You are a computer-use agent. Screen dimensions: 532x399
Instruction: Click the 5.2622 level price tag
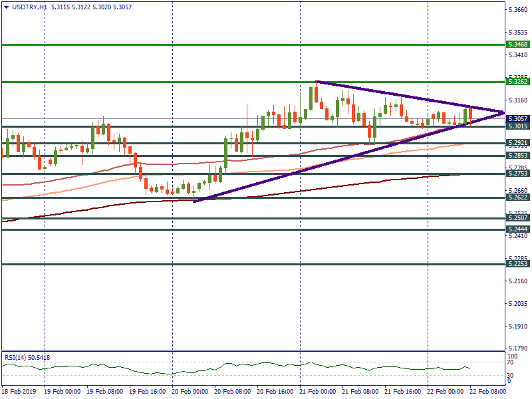518,198
